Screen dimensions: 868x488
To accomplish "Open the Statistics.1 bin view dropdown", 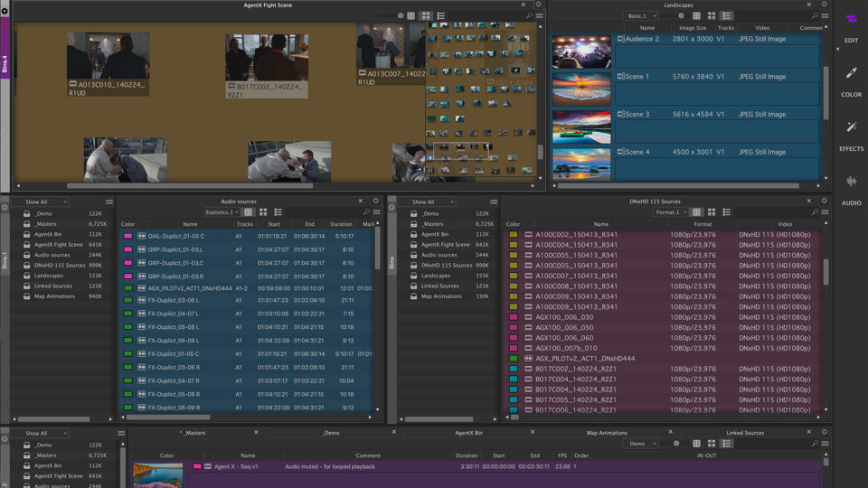I will coord(222,212).
